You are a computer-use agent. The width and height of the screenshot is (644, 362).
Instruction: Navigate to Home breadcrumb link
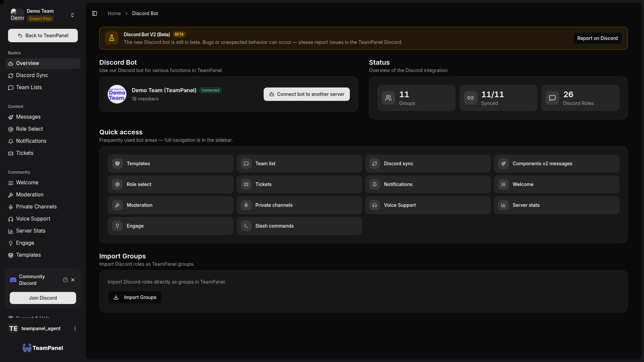point(114,13)
